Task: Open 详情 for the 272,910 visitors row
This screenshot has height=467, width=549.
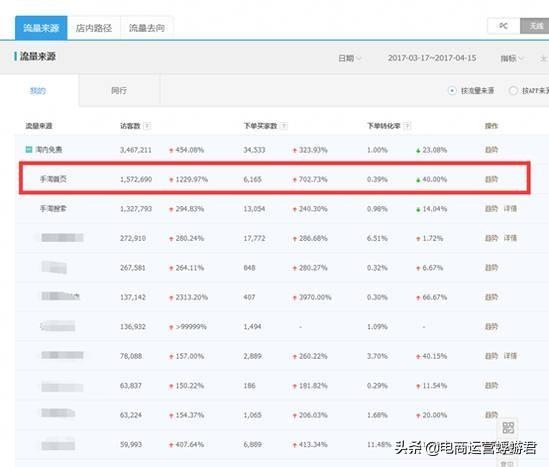Action: pos(510,238)
